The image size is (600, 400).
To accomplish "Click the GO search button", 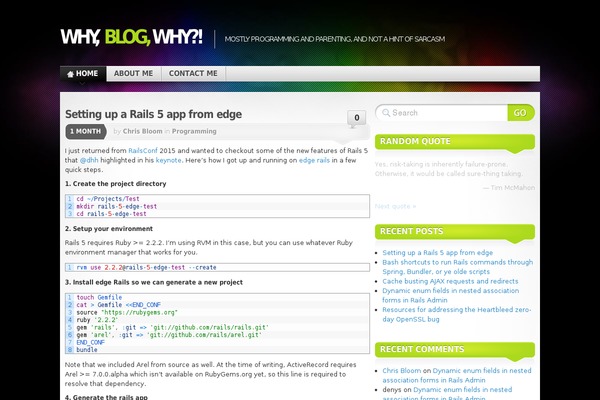I will point(520,113).
